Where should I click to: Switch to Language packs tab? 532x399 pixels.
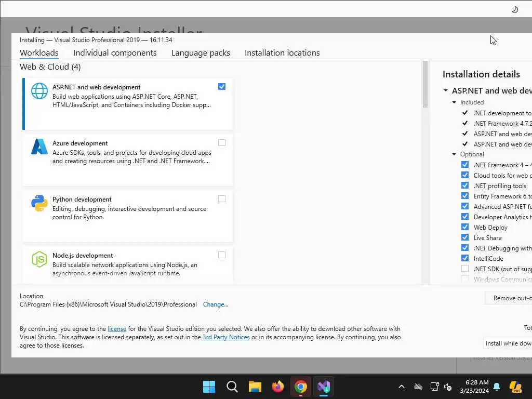[201, 53]
